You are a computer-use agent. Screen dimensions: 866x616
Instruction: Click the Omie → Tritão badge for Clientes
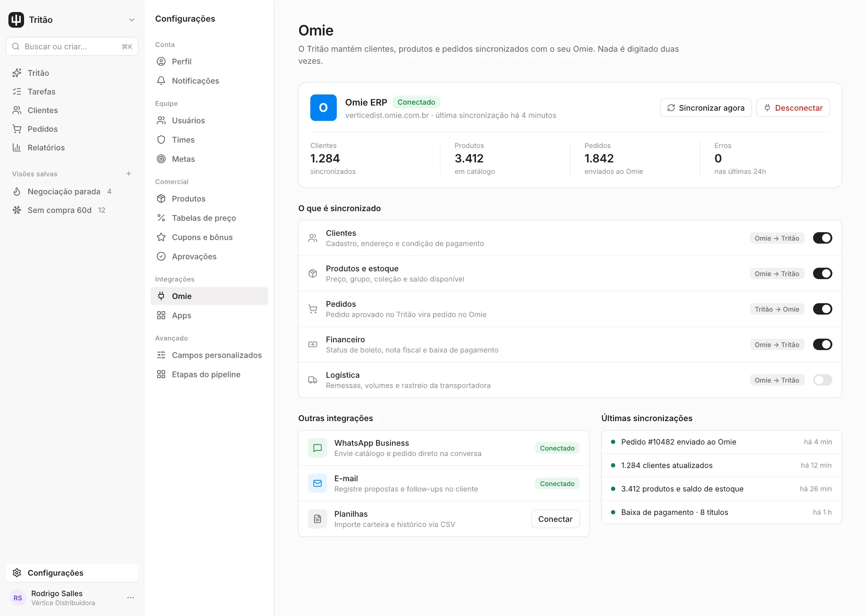(777, 238)
